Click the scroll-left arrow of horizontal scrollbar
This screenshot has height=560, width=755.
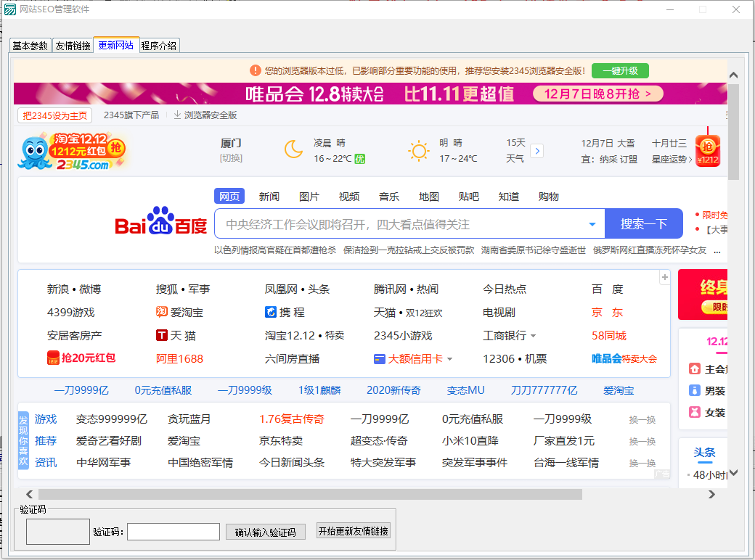click(29, 495)
